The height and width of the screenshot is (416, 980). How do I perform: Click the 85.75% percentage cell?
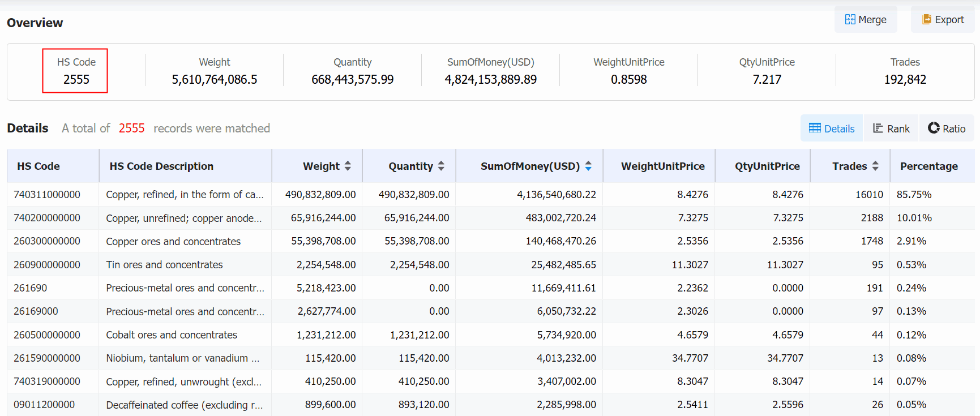click(x=914, y=195)
